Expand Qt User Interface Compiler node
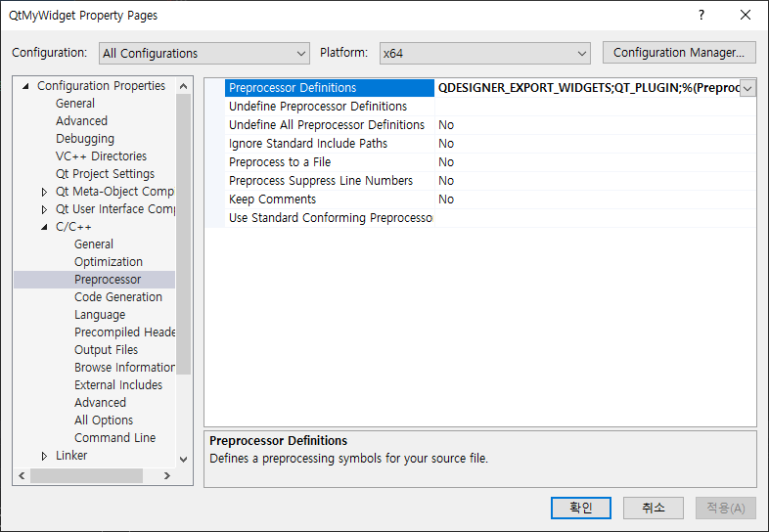Viewport: 769px width, 532px height. [x=44, y=209]
